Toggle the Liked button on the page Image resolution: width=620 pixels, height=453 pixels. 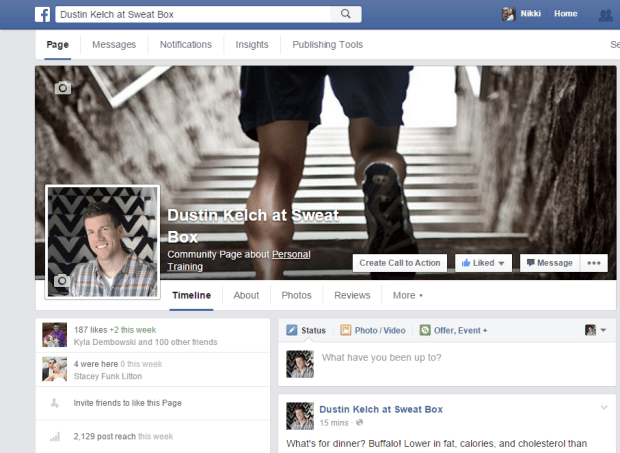coord(484,263)
